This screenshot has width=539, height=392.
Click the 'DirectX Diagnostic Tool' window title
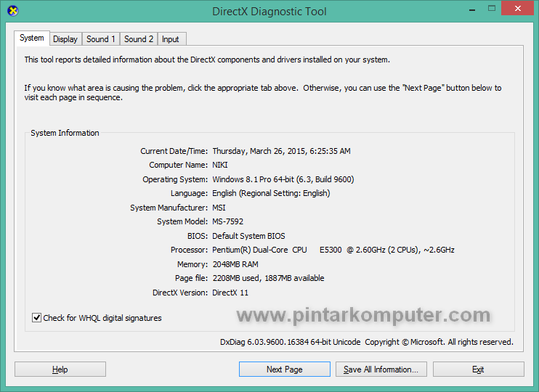click(269, 12)
